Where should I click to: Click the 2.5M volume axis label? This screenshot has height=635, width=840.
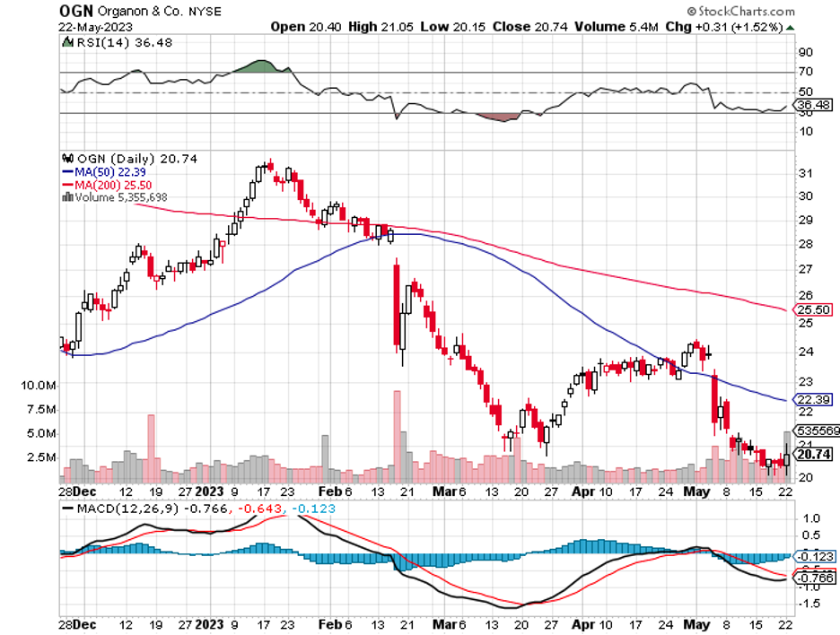(x=41, y=457)
